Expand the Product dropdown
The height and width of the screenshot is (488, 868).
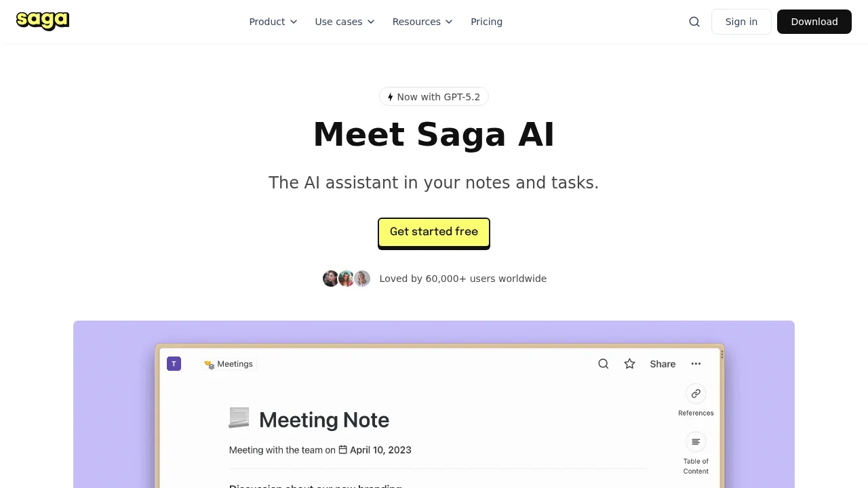273,22
